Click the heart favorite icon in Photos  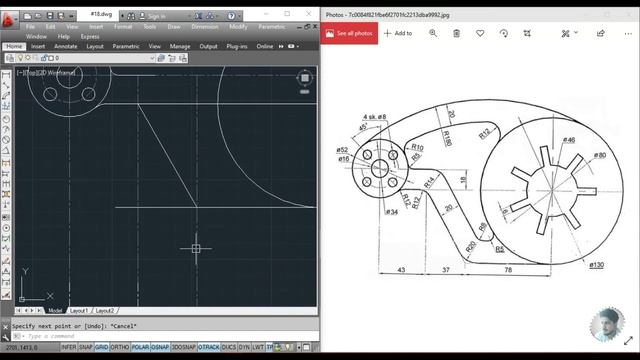coord(480,33)
